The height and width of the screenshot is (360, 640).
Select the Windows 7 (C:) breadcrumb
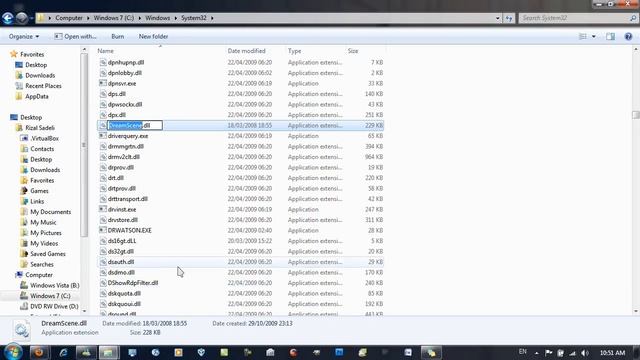[x=113, y=18]
